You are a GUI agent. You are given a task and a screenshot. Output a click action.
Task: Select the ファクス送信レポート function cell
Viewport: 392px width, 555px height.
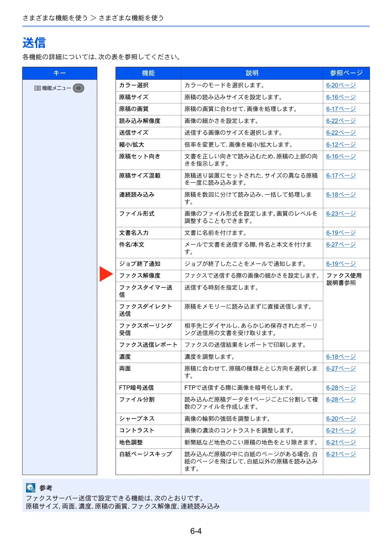148,345
